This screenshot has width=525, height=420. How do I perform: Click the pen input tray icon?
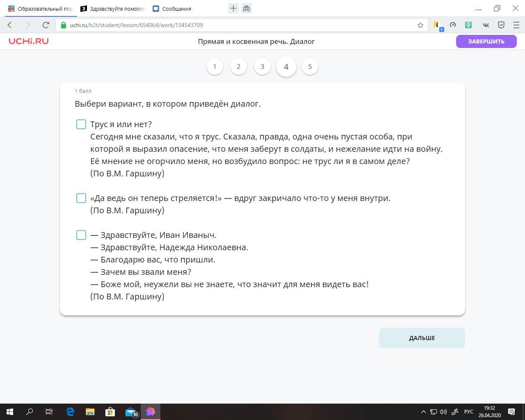tap(455, 412)
